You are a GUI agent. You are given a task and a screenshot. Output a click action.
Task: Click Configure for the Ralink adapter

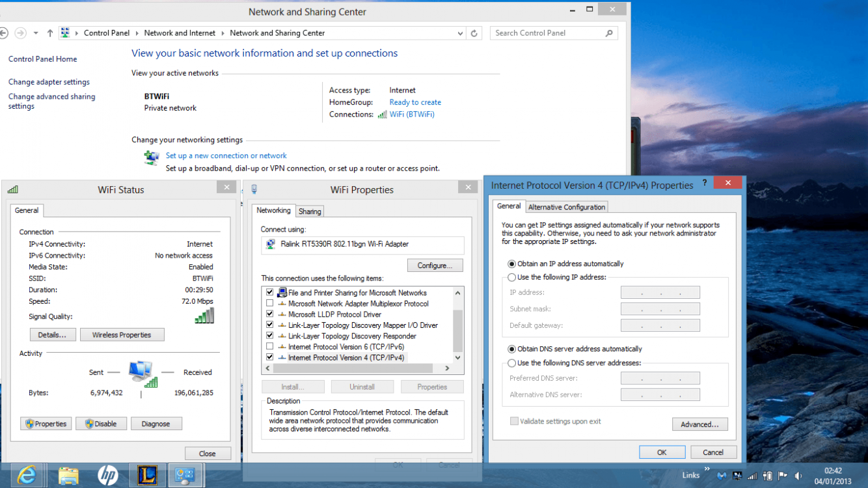tap(435, 265)
